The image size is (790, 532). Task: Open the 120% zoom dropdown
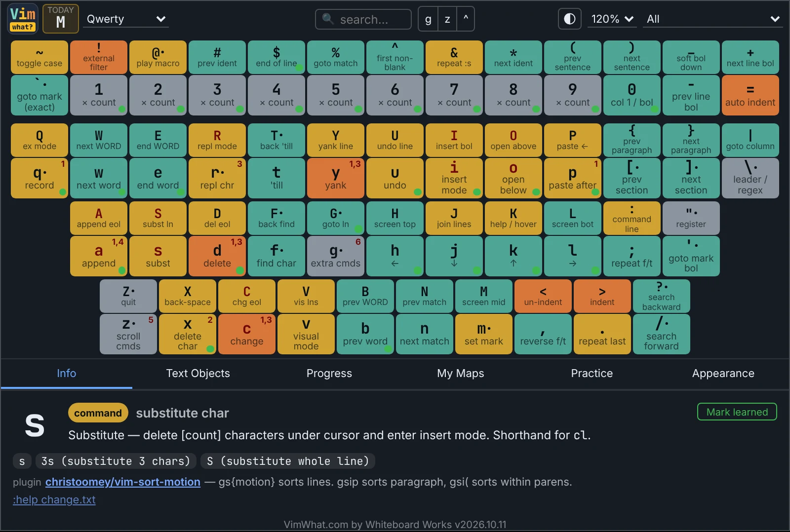tap(612, 19)
